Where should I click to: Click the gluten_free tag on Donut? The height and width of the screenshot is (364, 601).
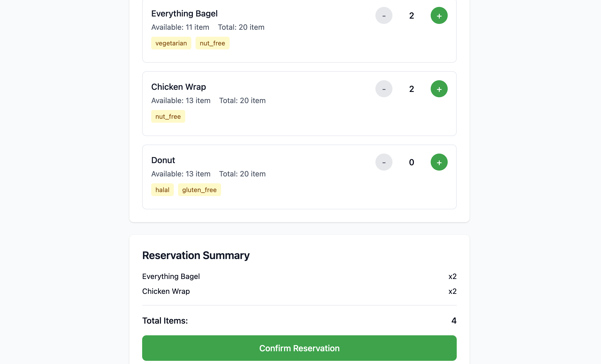pyautogui.click(x=199, y=190)
